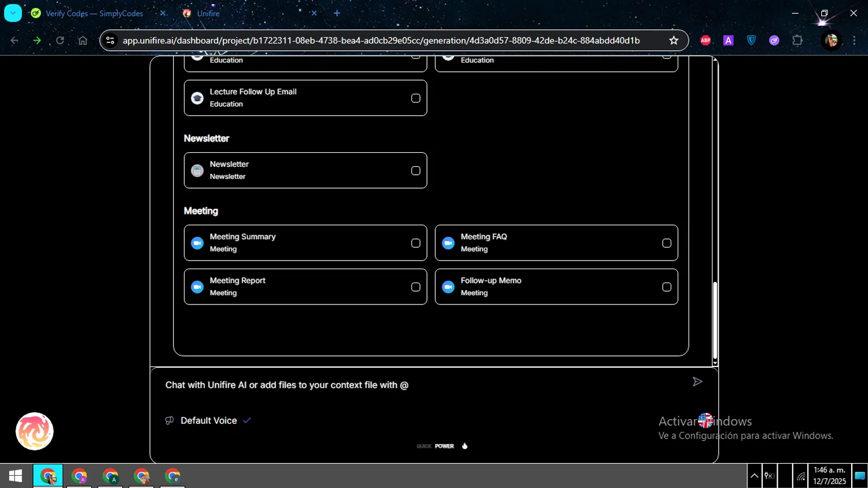The image size is (868, 488).
Task: Focus the Chat with Unifire AI input
Action: [422, 385]
